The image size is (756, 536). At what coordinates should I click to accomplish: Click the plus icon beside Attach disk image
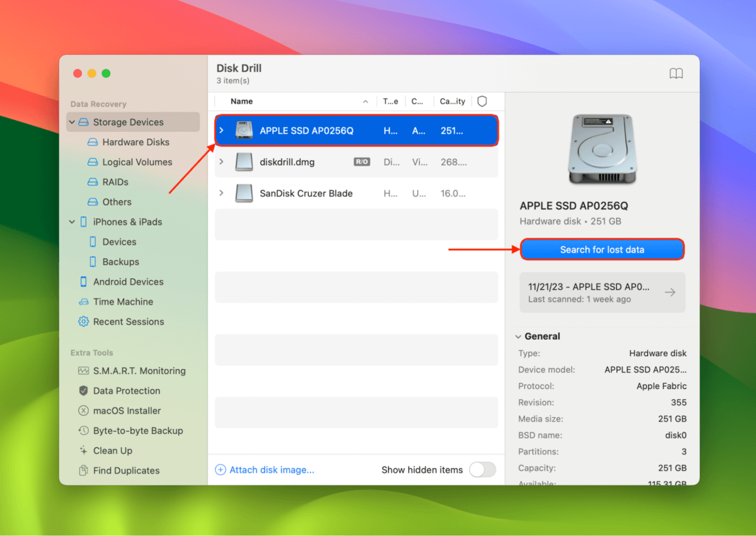click(220, 470)
